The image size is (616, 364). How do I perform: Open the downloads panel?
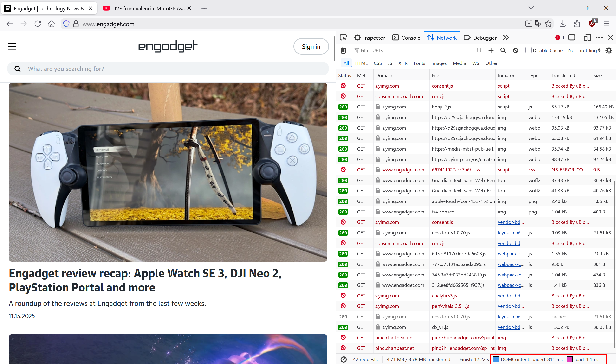[563, 24]
